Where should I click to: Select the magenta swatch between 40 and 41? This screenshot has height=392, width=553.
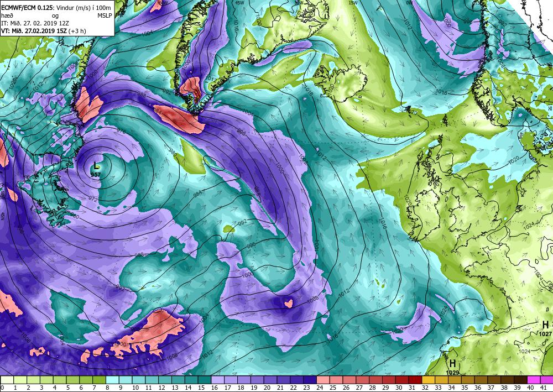pos(534,380)
